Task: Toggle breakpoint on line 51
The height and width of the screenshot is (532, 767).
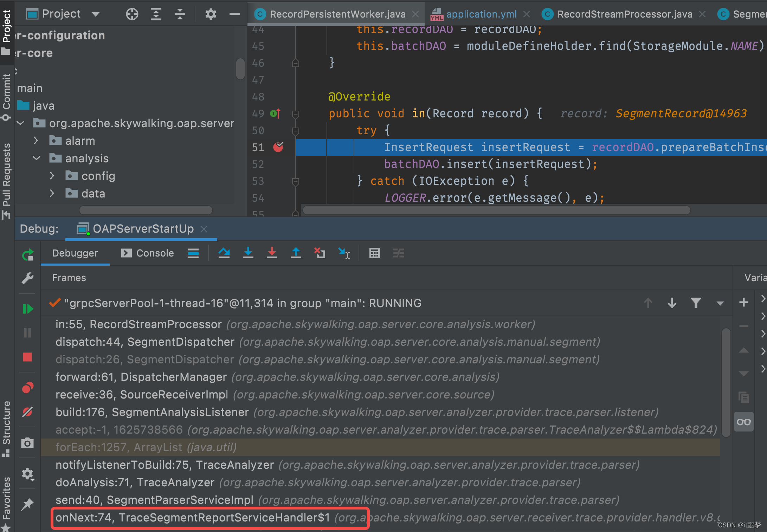Action: coord(278,147)
